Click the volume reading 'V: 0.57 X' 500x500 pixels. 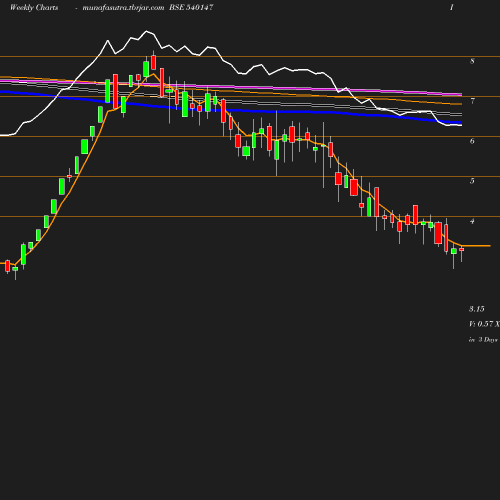click(484, 324)
